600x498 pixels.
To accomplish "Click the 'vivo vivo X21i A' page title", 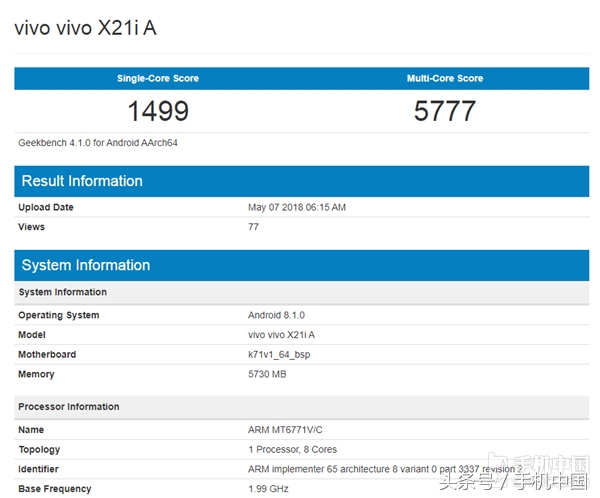I will tap(85, 28).
